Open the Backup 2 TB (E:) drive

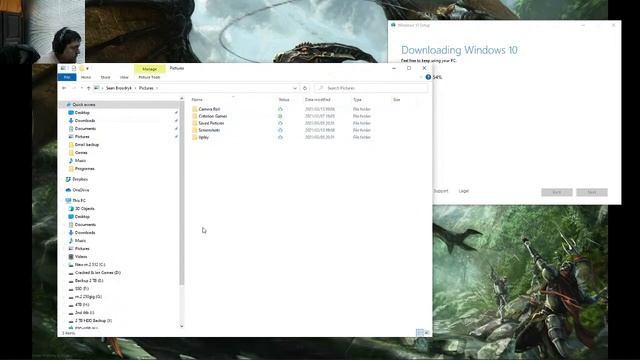point(89,281)
